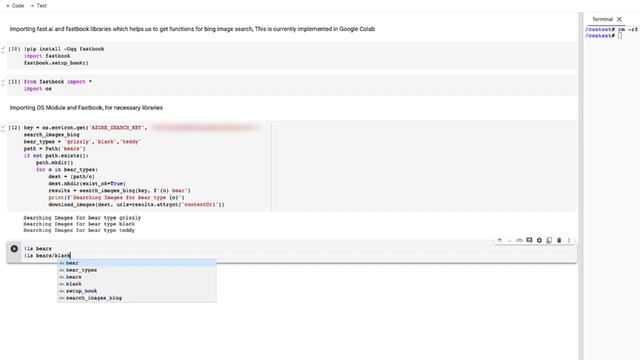Choose 'search_images_bing' autocomplete suggestion

(137, 298)
